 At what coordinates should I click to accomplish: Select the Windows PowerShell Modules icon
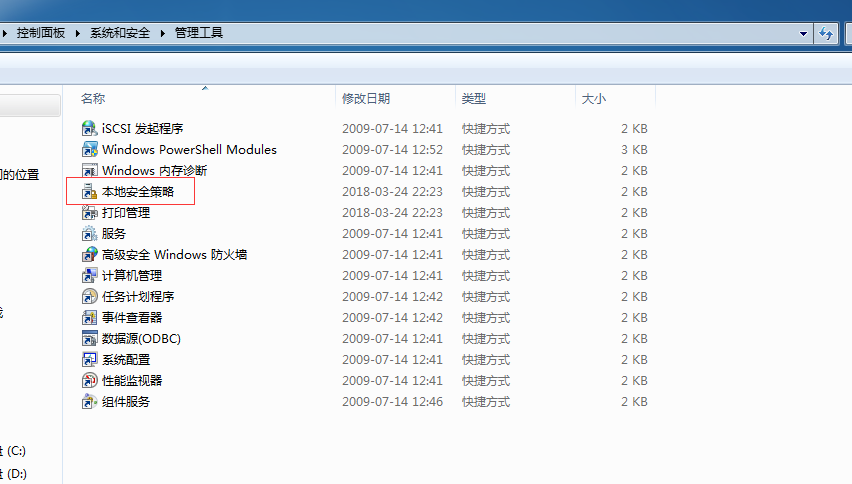[x=90, y=149]
